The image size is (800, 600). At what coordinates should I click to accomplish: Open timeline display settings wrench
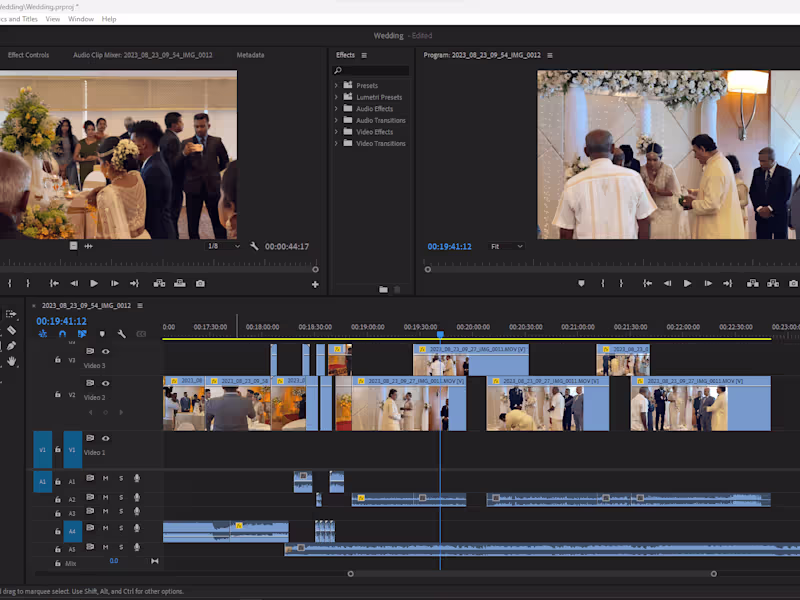tap(121, 334)
